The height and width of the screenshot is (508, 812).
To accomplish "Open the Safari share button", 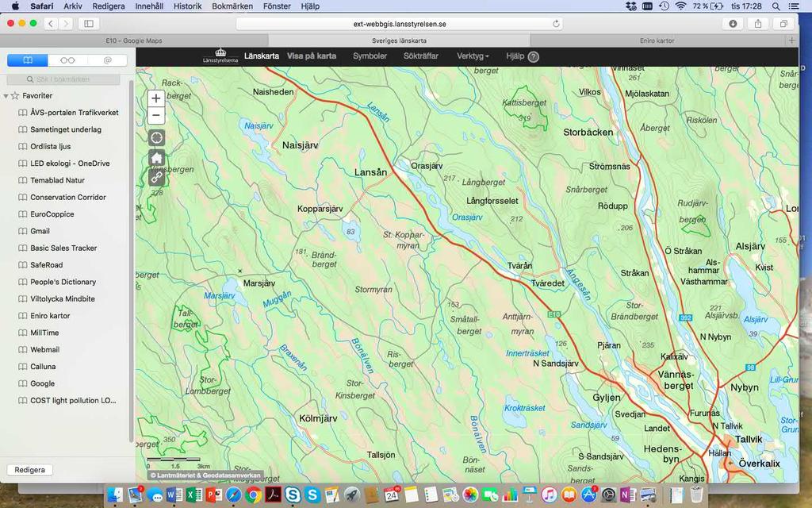I will tap(758, 23).
